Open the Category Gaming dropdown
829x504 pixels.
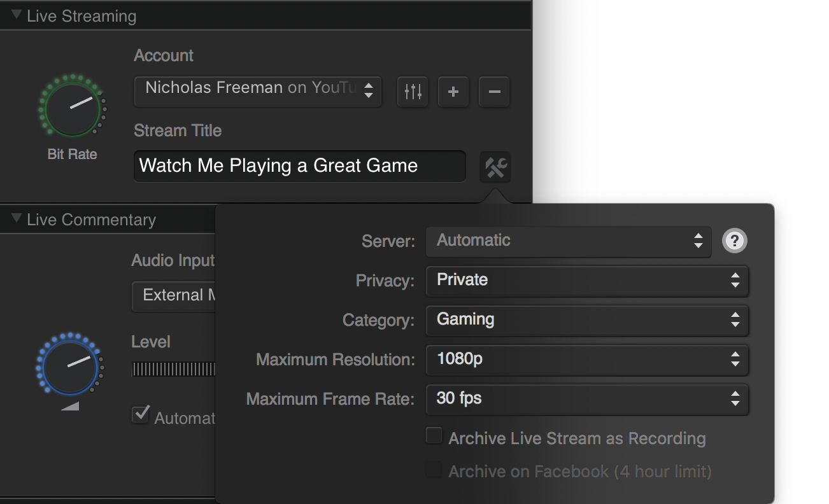point(587,319)
